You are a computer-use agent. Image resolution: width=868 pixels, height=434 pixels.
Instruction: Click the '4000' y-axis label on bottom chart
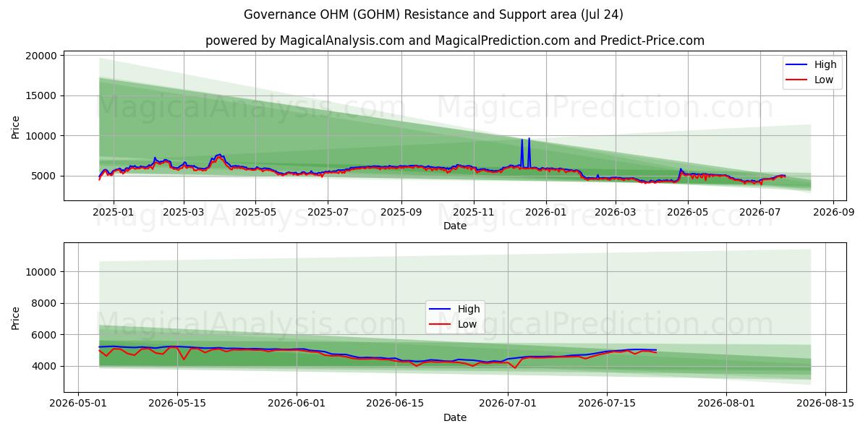[x=43, y=367]
